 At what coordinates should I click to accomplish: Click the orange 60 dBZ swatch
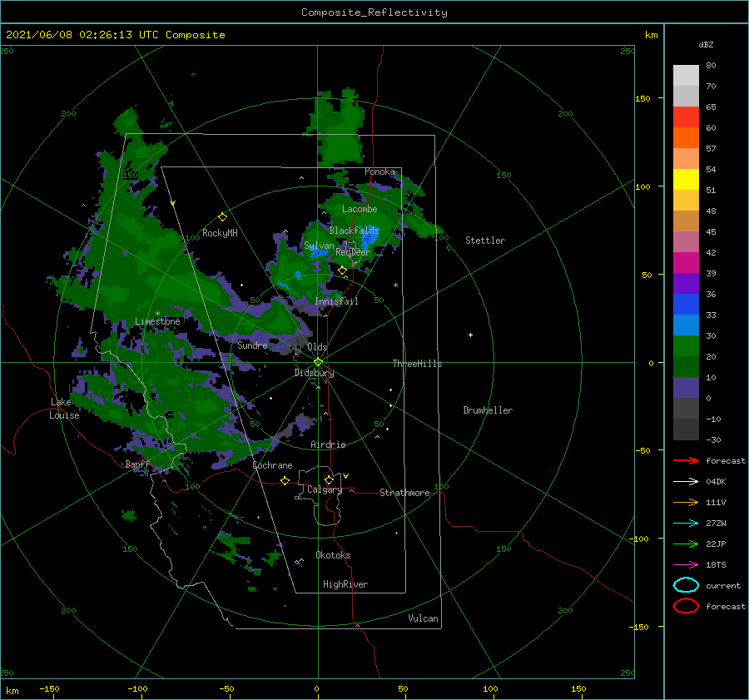[686, 137]
